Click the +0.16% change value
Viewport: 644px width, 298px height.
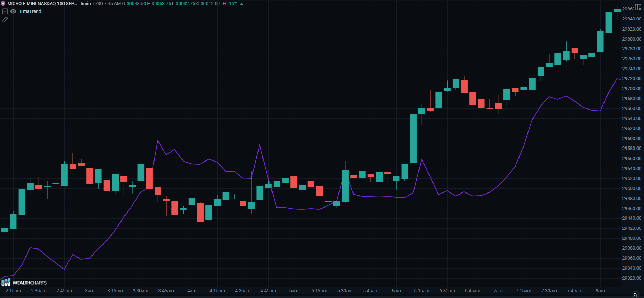tap(230, 4)
